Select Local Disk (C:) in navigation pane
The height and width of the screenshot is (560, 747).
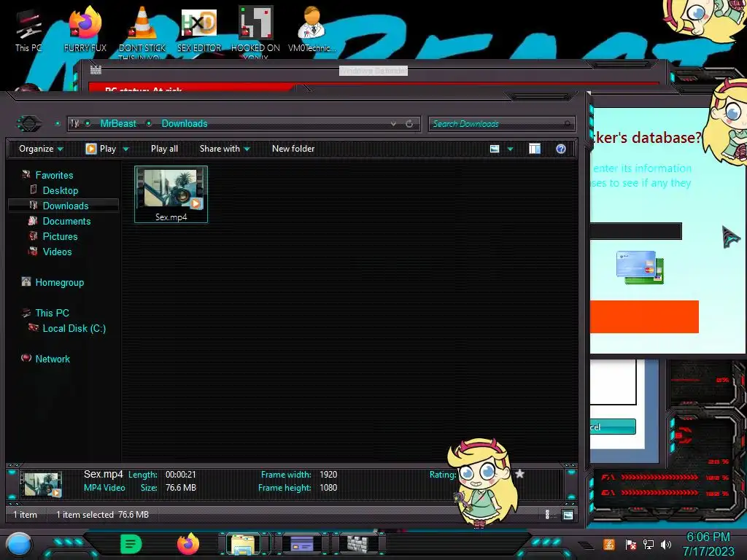[74, 329]
